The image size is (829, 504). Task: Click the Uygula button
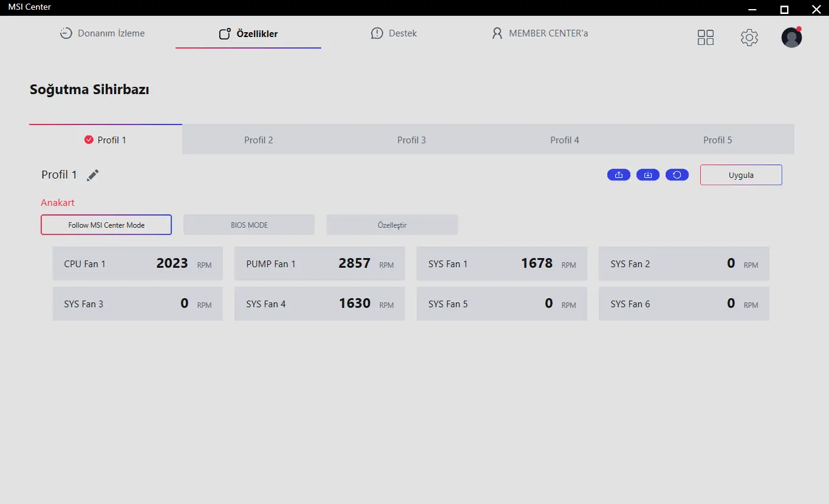[x=741, y=175]
